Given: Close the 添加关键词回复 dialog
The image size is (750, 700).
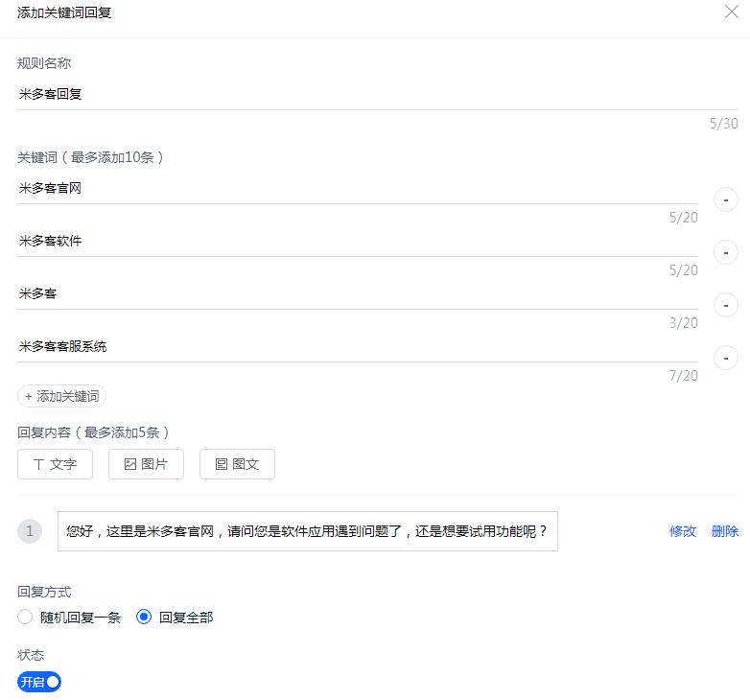Looking at the screenshot, I should click(x=732, y=12).
